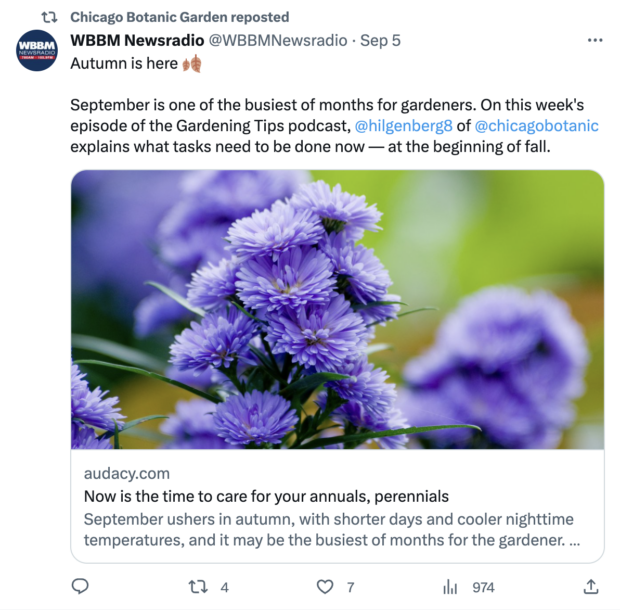
Task: Click the WBBM Newsradio display name
Action: click(x=136, y=40)
